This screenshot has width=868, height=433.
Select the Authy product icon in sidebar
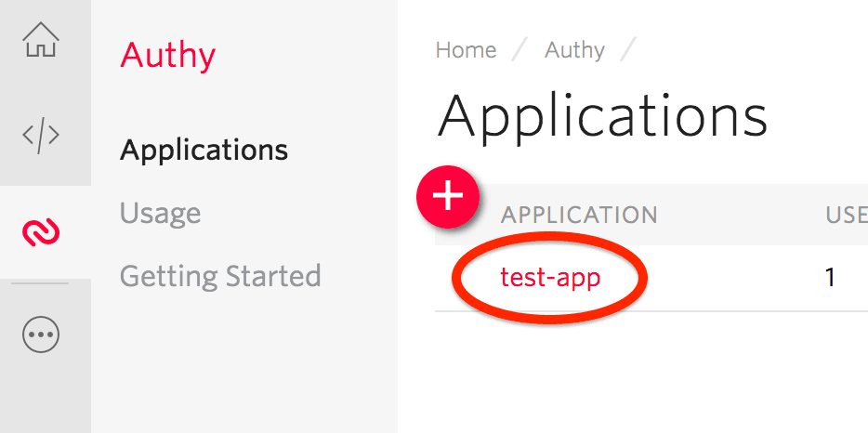41,232
